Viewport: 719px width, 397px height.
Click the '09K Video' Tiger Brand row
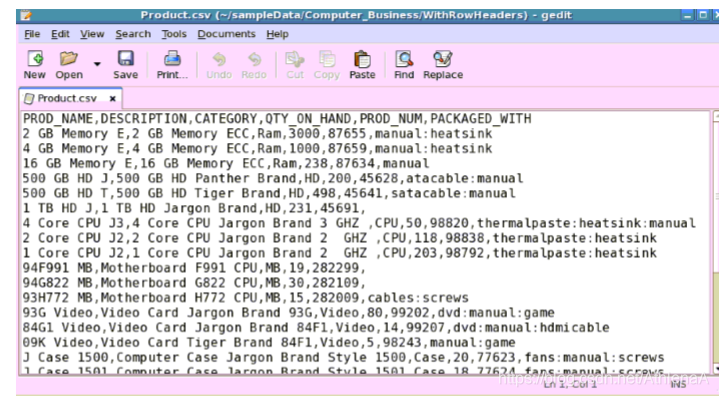pos(269,342)
